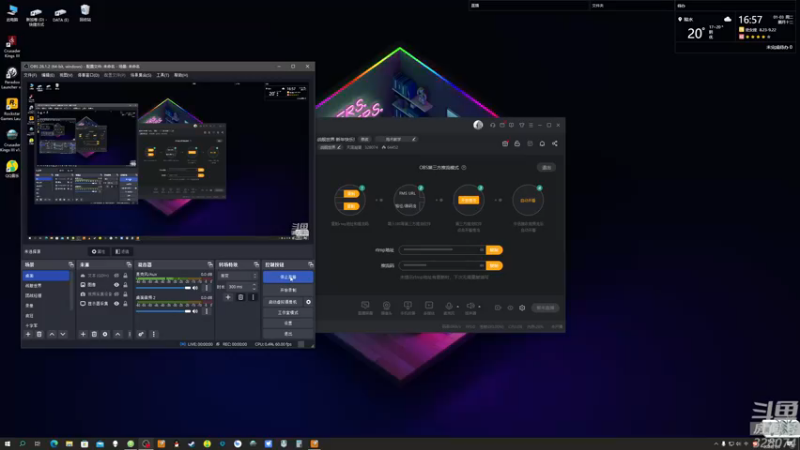Add a new scene with the plus icon
The height and width of the screenshot is (450, 800).
click(x=28, y=334)
